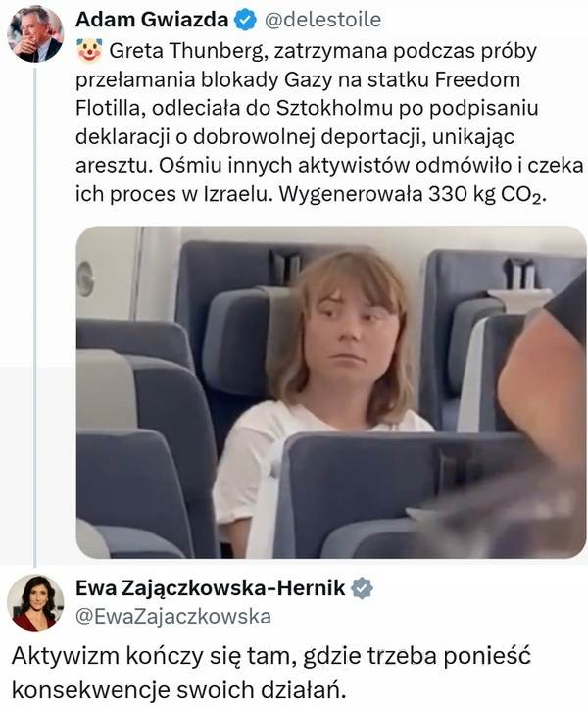Viewport: 588px width, 709px height.
Task: Click the seated passenger in the photo
Action: click(323, 398)
